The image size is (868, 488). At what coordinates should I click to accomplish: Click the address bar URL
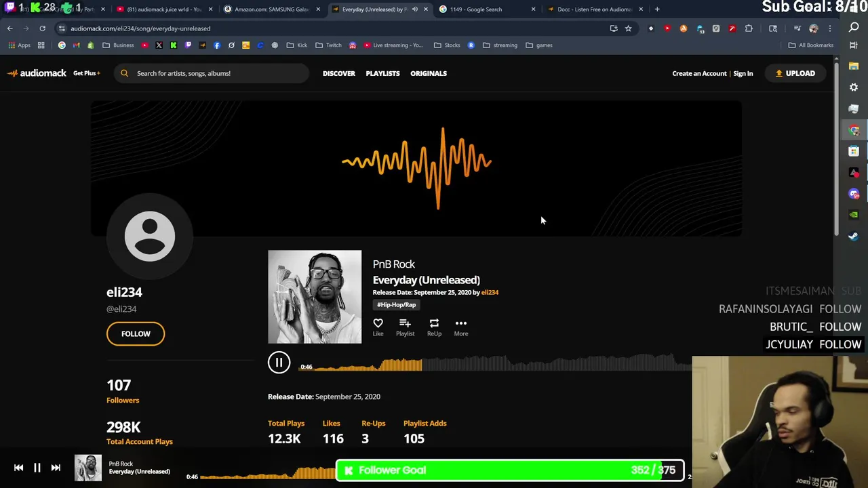140,28
